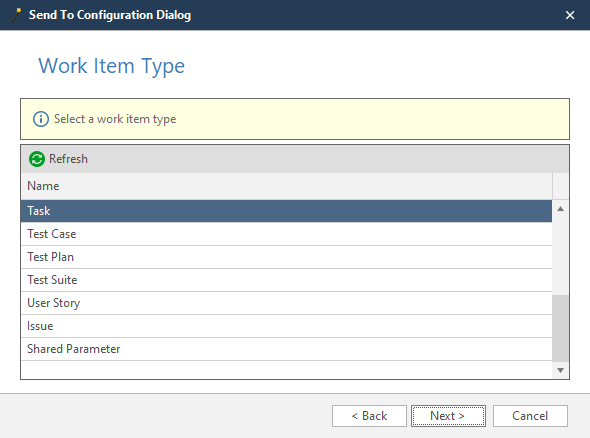Viewport: 590px width, 438px height.
Task: Go back with the Back button
Action: point(369,416)
